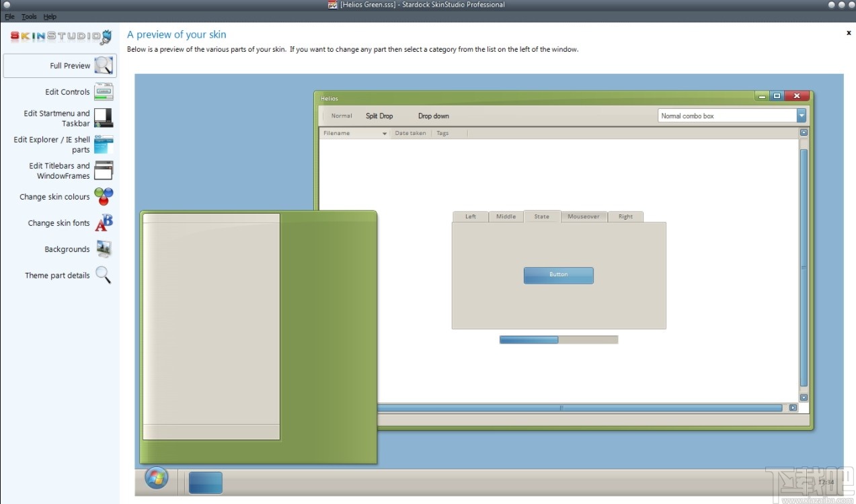Image resolution: width=856 pixels, height=504 pixels.
Task: Open the Normal combo box dropdown
Action: (801, 115)
